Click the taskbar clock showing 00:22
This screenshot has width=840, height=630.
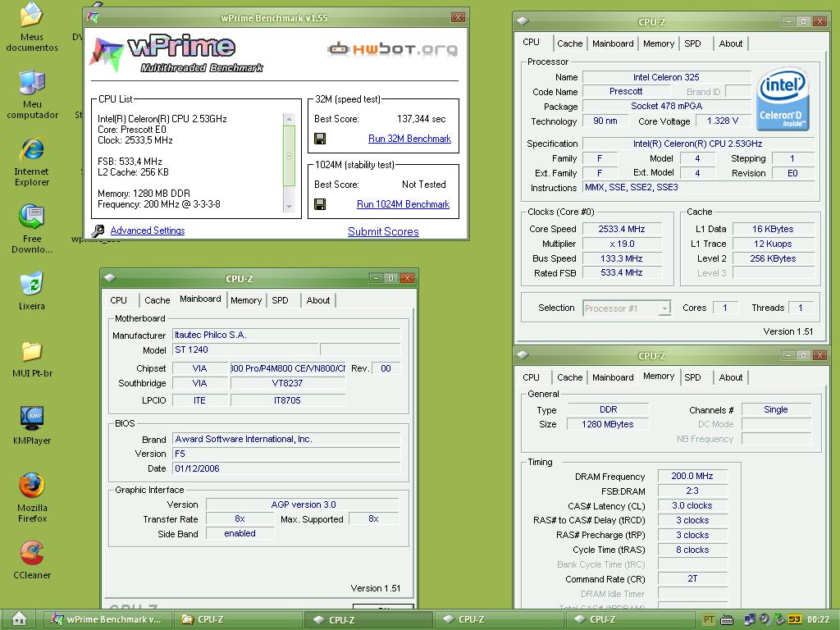(x=818, y=619)
